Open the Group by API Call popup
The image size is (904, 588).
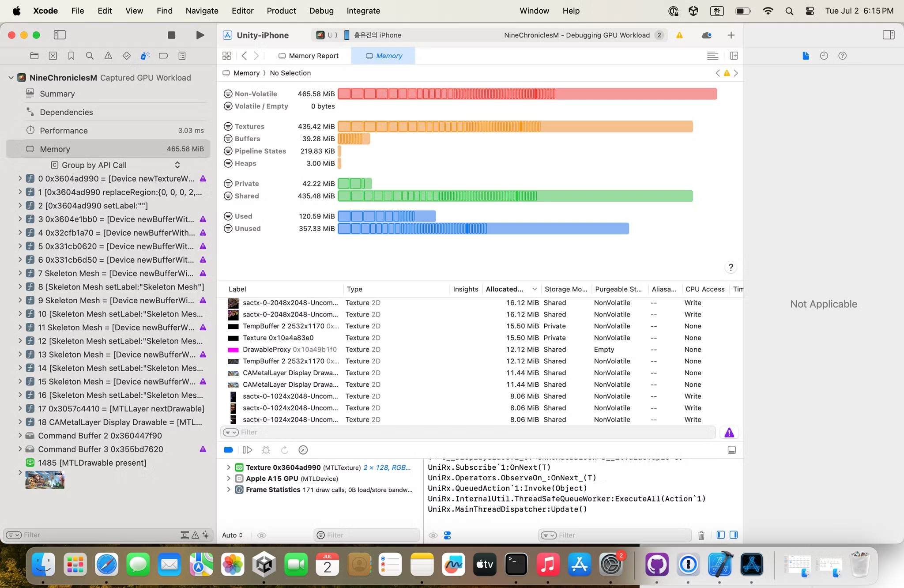[x=116, y=165]
